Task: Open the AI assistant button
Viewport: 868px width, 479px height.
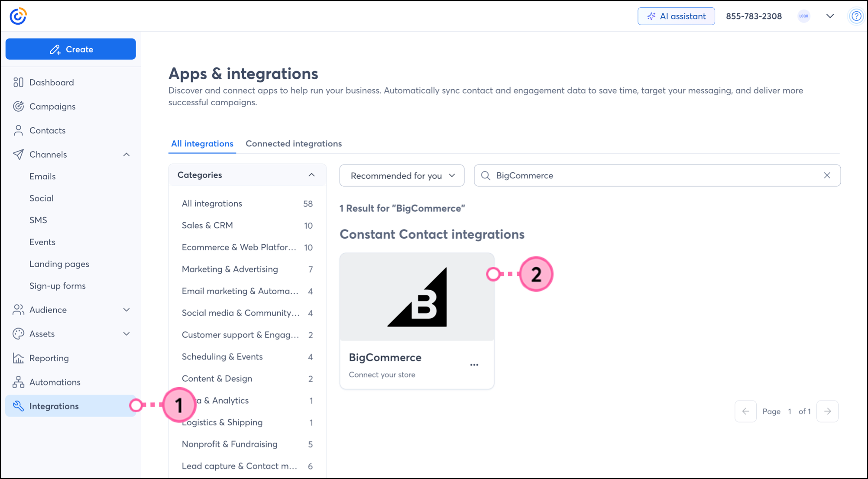Action: pos(676,16)
